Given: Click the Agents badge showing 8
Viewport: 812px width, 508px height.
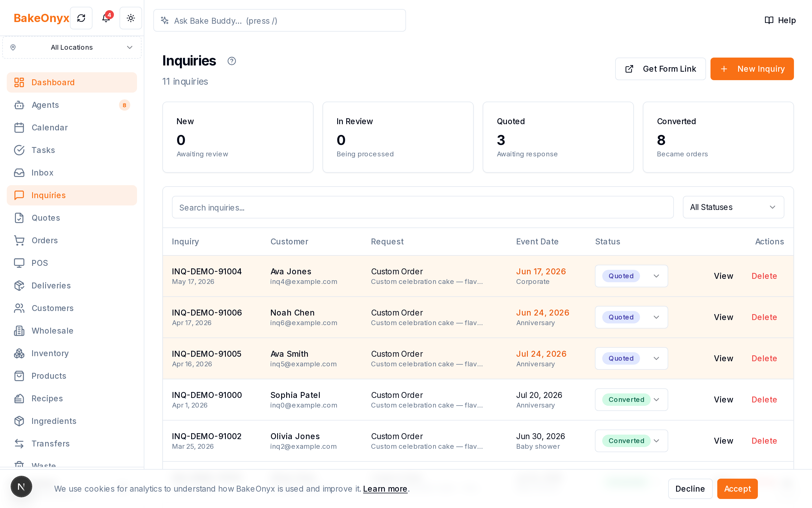Looking at the screenshot, I should click(125, 105).
